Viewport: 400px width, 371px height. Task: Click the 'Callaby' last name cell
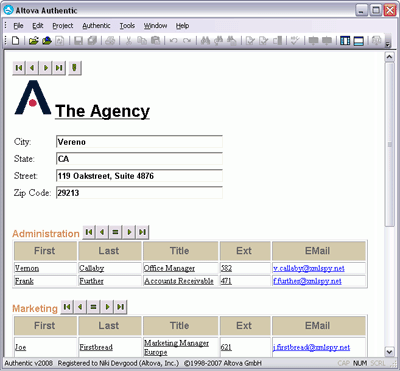[x=110, y=268]
